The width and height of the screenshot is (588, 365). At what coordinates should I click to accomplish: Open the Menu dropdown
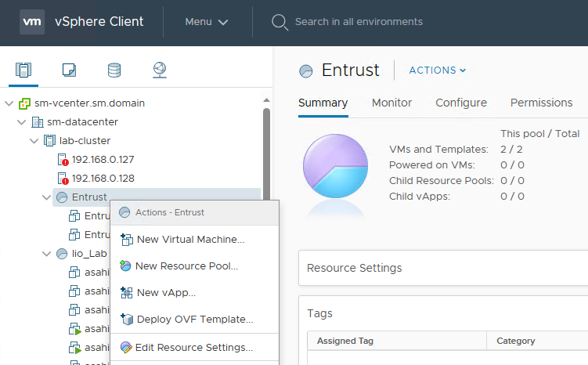[x=206, y=22]
